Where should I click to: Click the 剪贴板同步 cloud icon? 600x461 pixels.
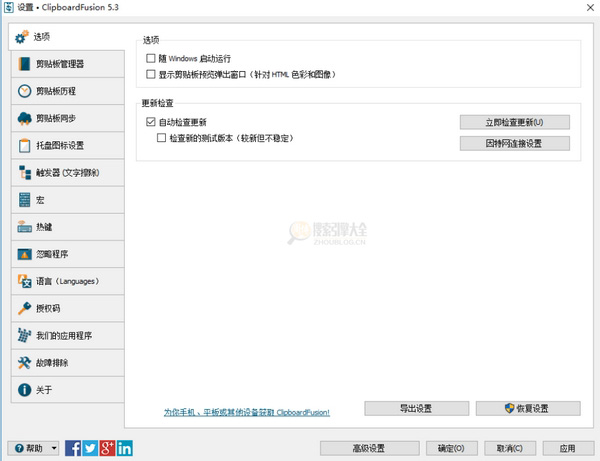(24, 118)
